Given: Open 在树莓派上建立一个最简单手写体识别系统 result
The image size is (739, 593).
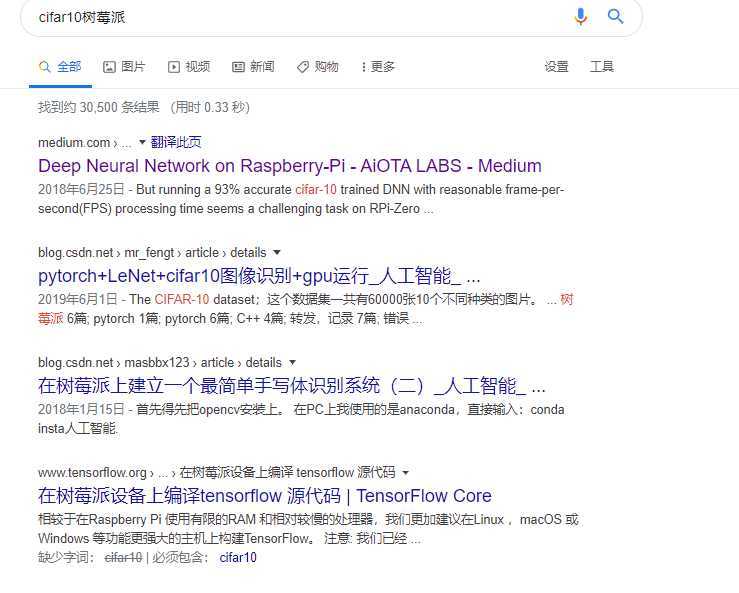Looking at the screenshot, I should pyautogui.click(x=291, y=387).
